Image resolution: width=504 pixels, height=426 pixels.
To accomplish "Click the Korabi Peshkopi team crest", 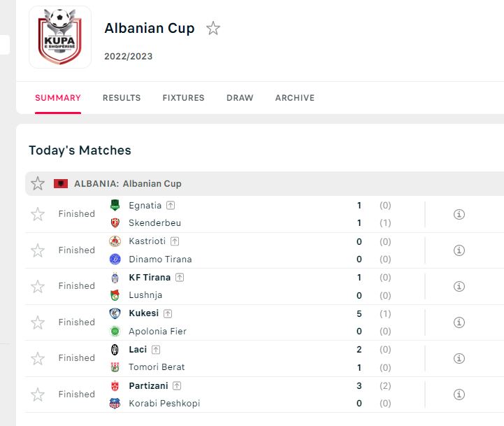I will pyautogui.click(x=115, y=403).
